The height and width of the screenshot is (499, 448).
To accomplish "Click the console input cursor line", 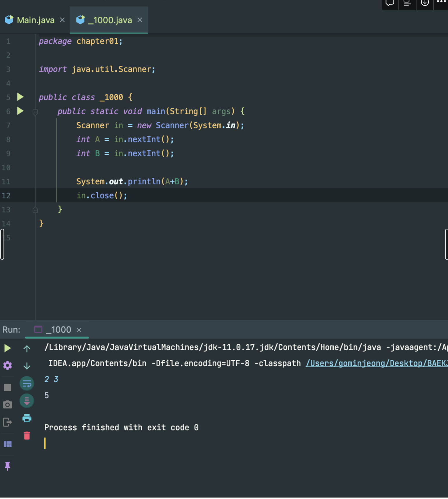I will [45, 443].
